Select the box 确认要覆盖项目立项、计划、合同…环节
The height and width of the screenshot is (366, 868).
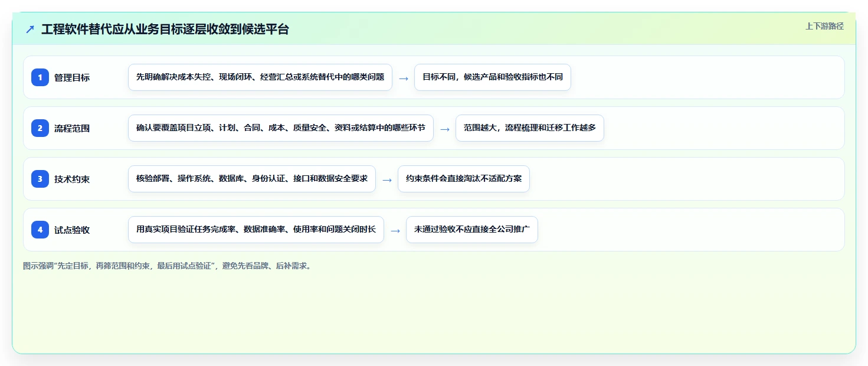point(281,128)
